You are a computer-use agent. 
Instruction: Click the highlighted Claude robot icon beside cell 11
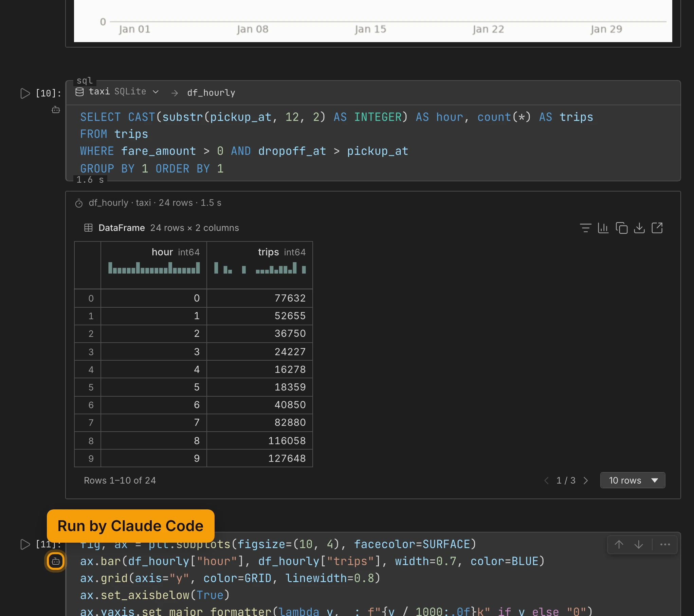pos(56,561)
